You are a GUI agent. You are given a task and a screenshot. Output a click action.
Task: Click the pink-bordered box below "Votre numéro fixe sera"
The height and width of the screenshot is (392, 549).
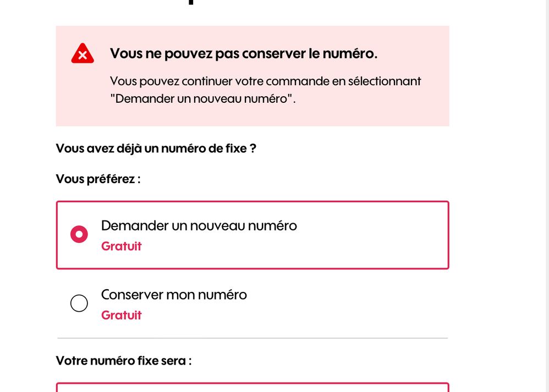252,388
